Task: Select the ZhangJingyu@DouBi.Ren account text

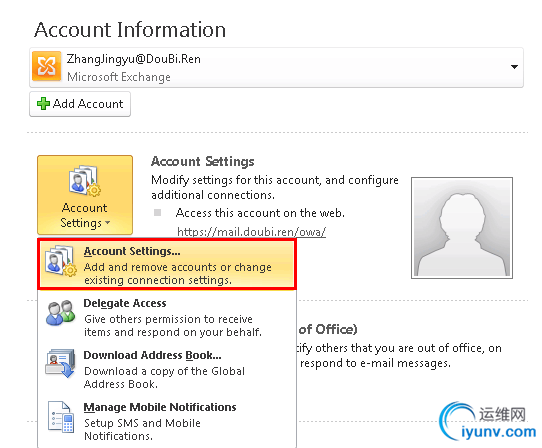Action: click(133, 59)
